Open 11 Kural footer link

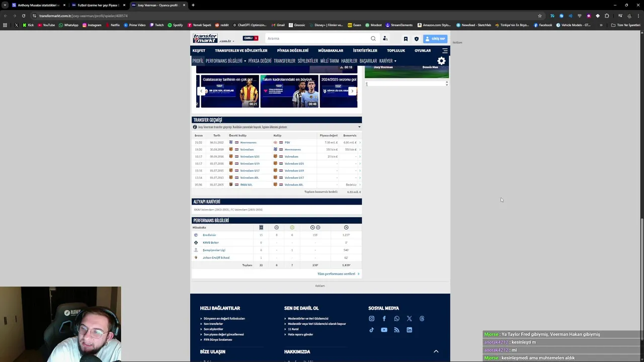point(293,329)
